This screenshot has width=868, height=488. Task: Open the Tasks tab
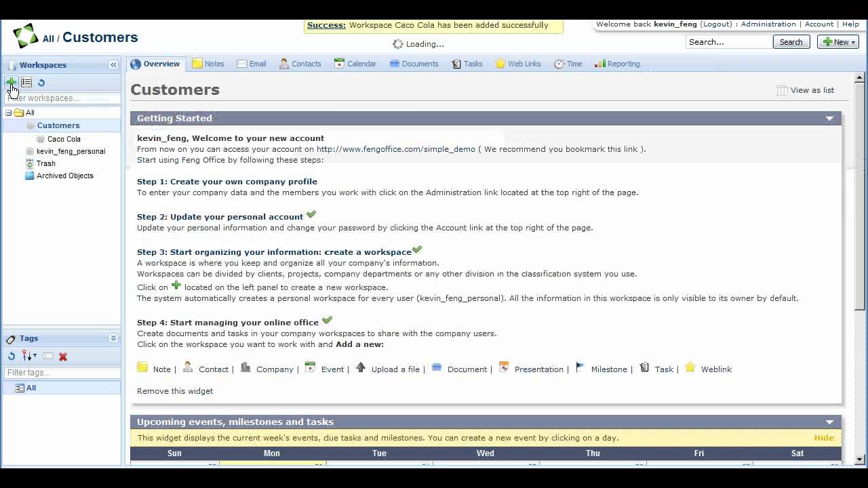[467, 64]
